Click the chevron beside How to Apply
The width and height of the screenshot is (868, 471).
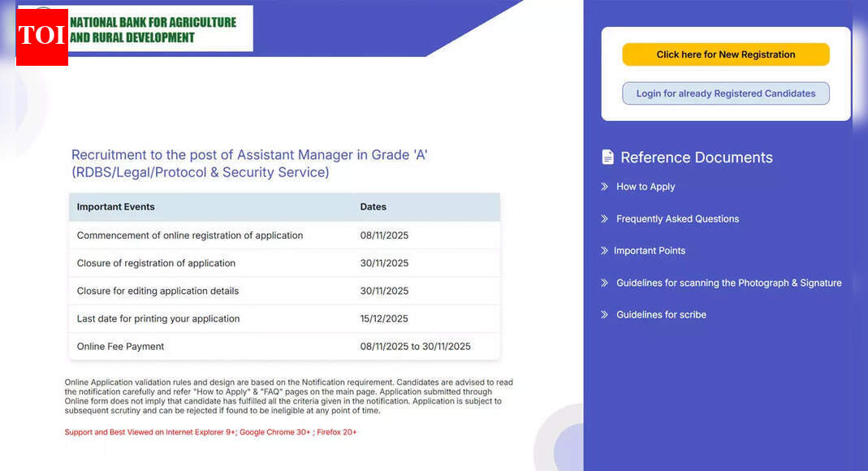pos(603,187)
